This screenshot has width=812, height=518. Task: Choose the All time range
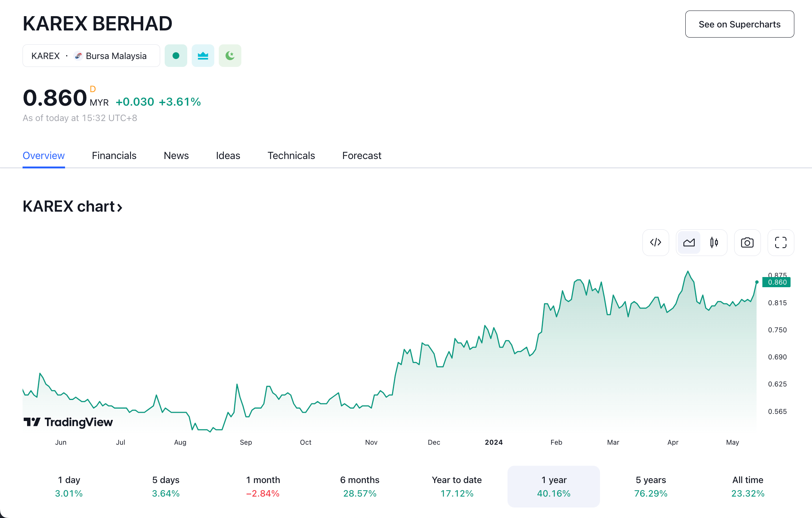coord(747,486)
